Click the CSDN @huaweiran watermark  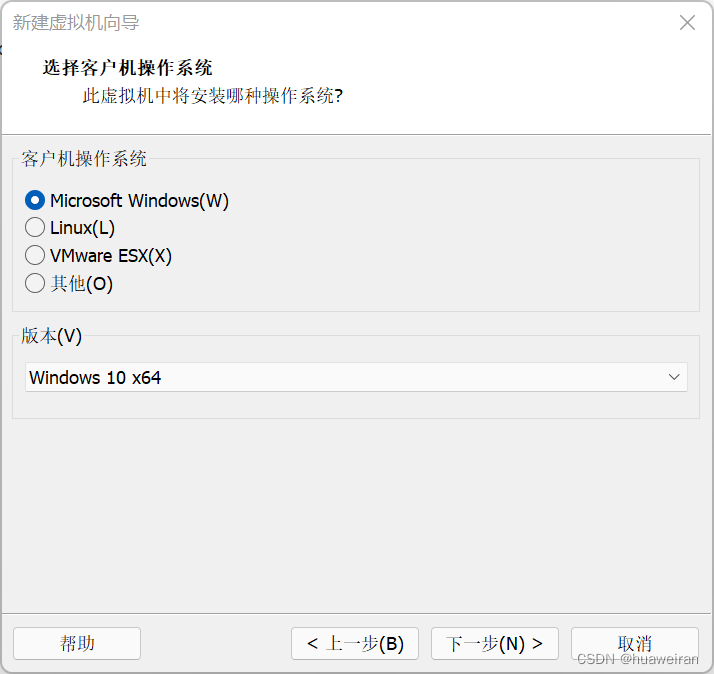click(x=637, y=660)
